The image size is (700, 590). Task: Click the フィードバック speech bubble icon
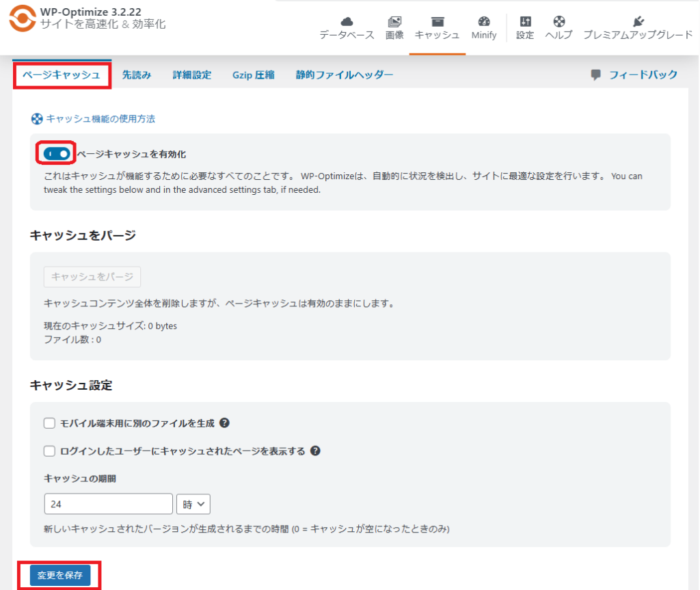(595, 75)
